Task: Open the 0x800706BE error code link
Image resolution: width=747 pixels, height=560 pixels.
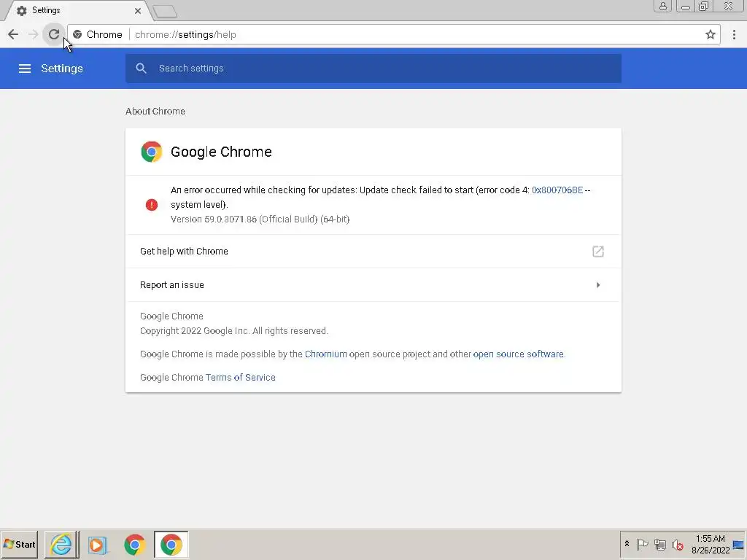Action: 557,190
